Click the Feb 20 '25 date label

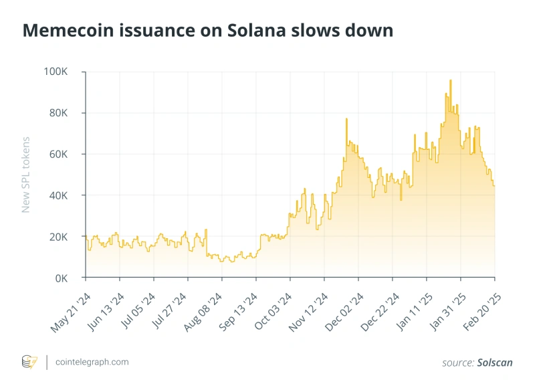click(482, 312)
